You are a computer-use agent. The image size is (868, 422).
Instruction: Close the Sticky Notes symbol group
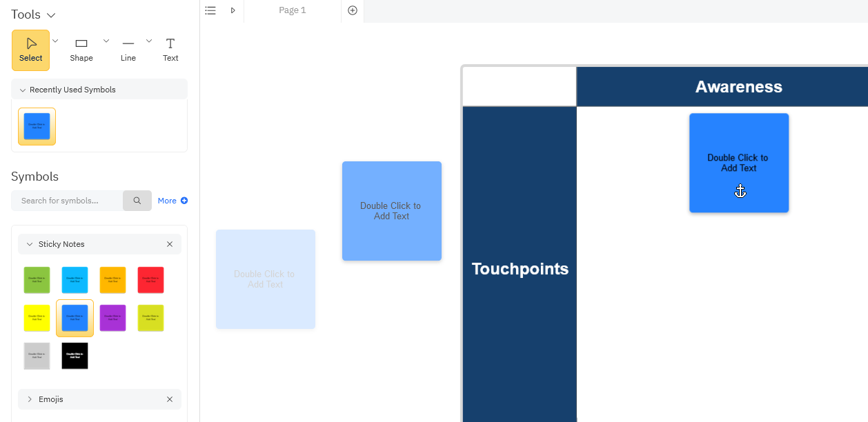pyautogui.click(x=170, y=244)
